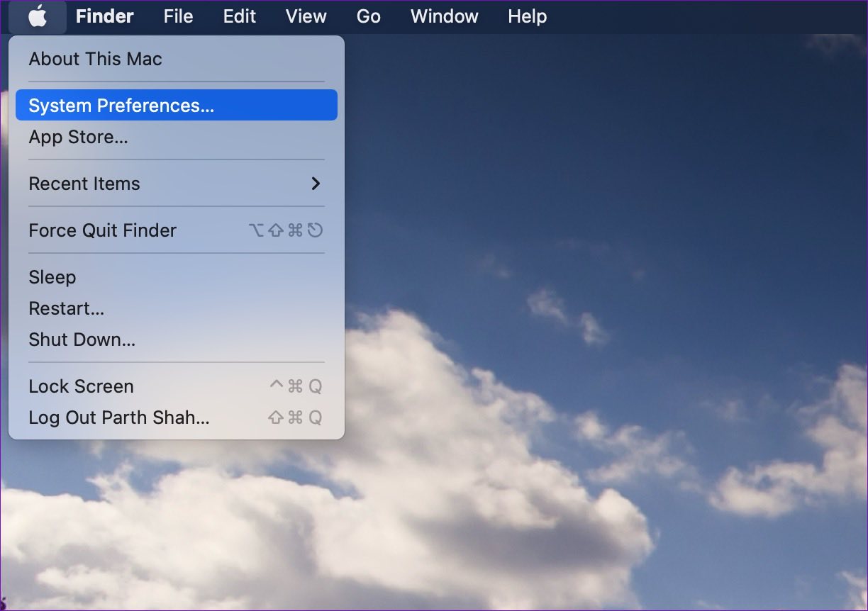The image size is (868, 611).
Task: Select Lock Screen
Action: 176,386
